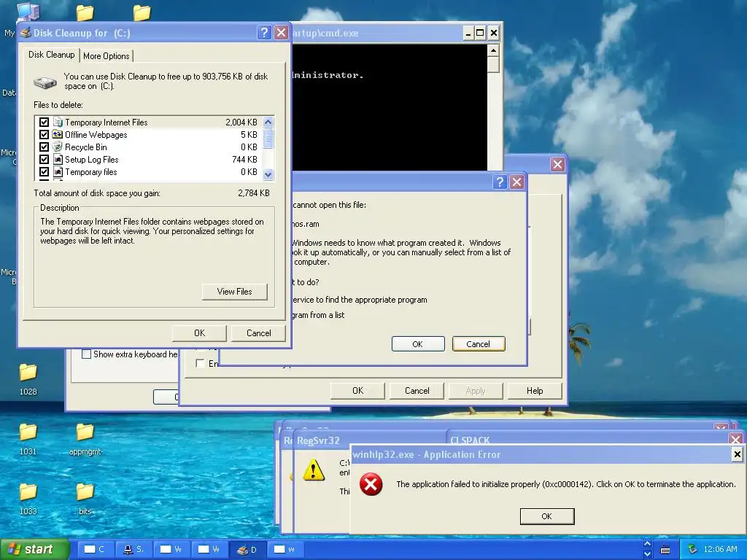
Task: Click the Disk Cleanup title bar icon
Action: tap(26, 32)
